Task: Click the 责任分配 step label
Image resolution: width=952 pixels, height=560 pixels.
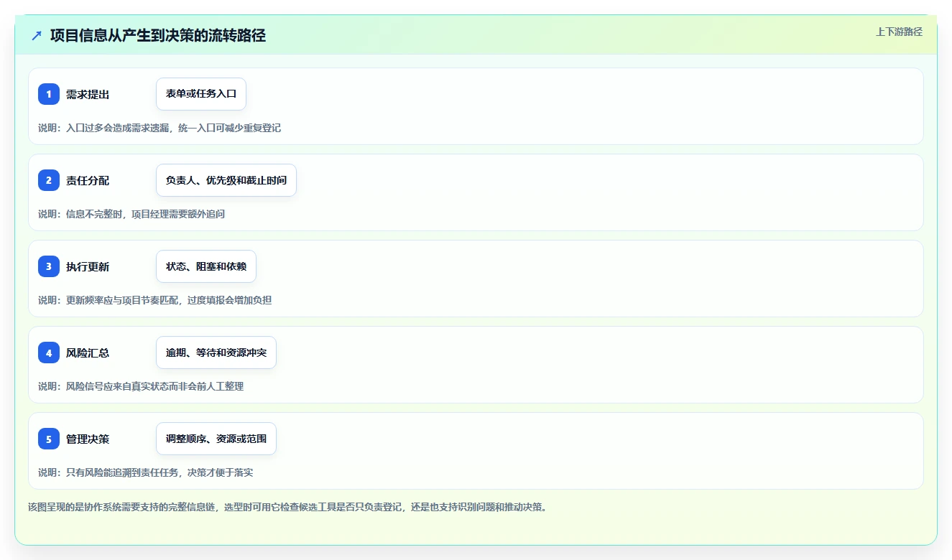Action: coord(88,180)
